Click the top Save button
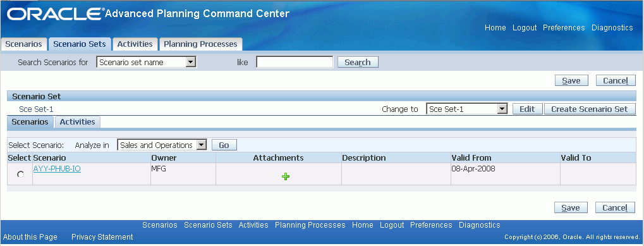This screenshot has width=644, height=246. (571, 80)
